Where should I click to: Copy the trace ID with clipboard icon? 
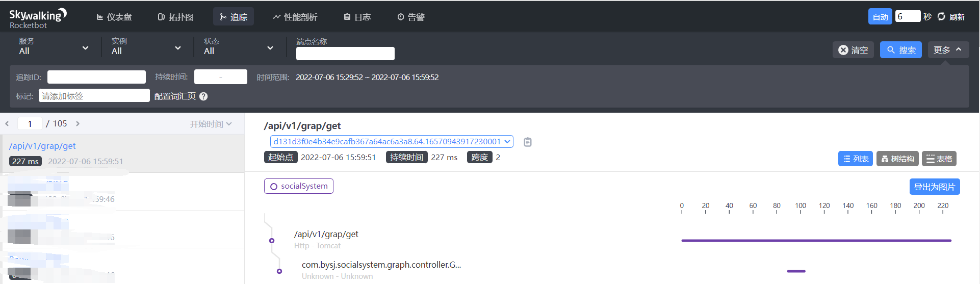[x=528, y=142]
